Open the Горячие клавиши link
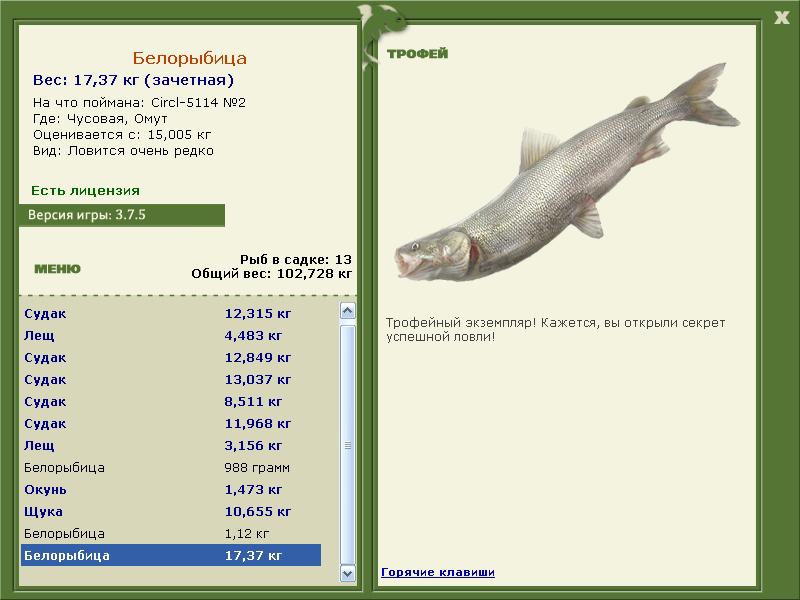This screenshot has height=600, width=800. coord(438,572)
